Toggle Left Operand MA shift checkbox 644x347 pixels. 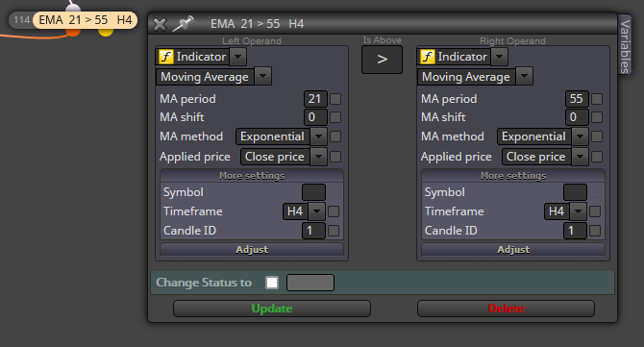335,117
